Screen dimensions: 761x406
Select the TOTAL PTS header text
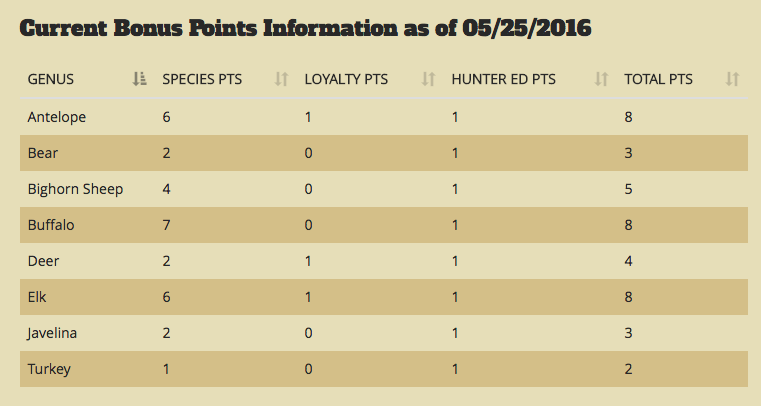pos(658,79)
